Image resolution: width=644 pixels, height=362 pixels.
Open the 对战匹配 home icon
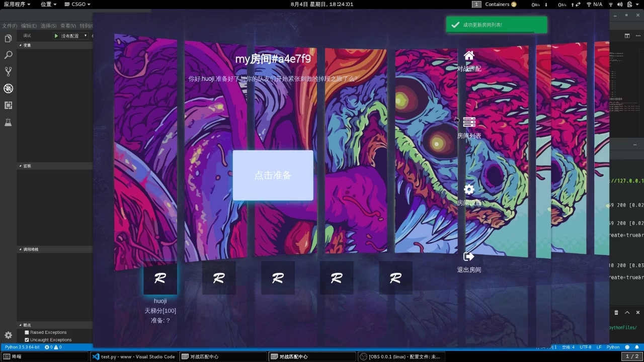pos(469,55)
